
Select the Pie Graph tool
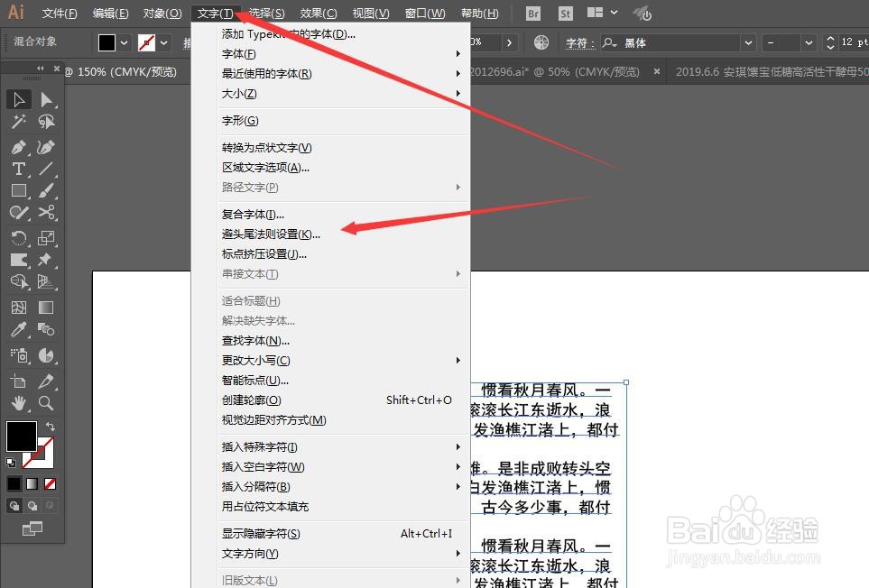pos(46,355)
